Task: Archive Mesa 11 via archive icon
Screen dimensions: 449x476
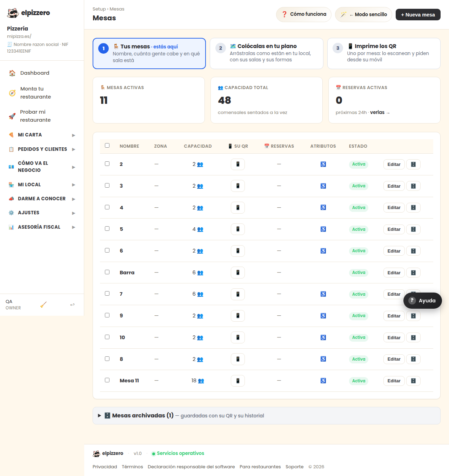Action: click(413, 381)
